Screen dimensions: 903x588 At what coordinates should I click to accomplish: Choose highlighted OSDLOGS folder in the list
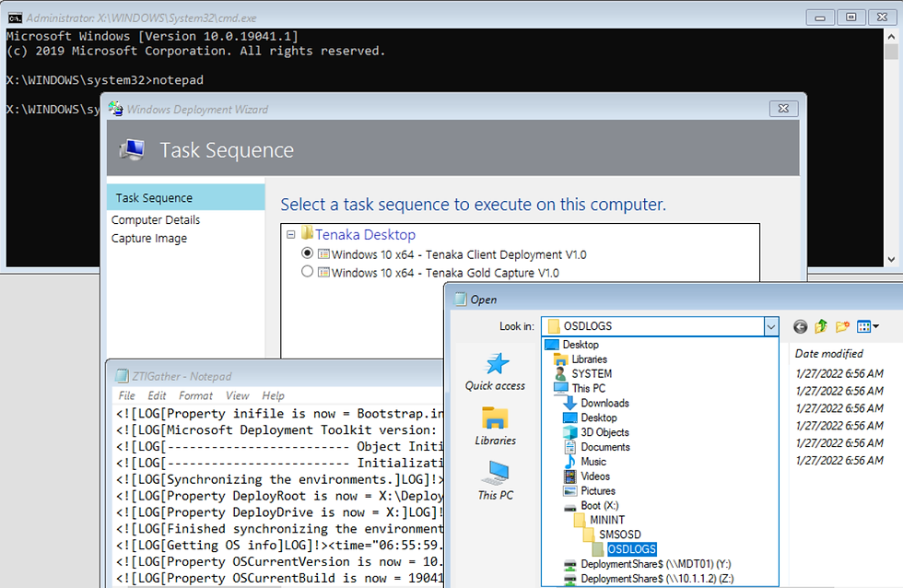632,549
